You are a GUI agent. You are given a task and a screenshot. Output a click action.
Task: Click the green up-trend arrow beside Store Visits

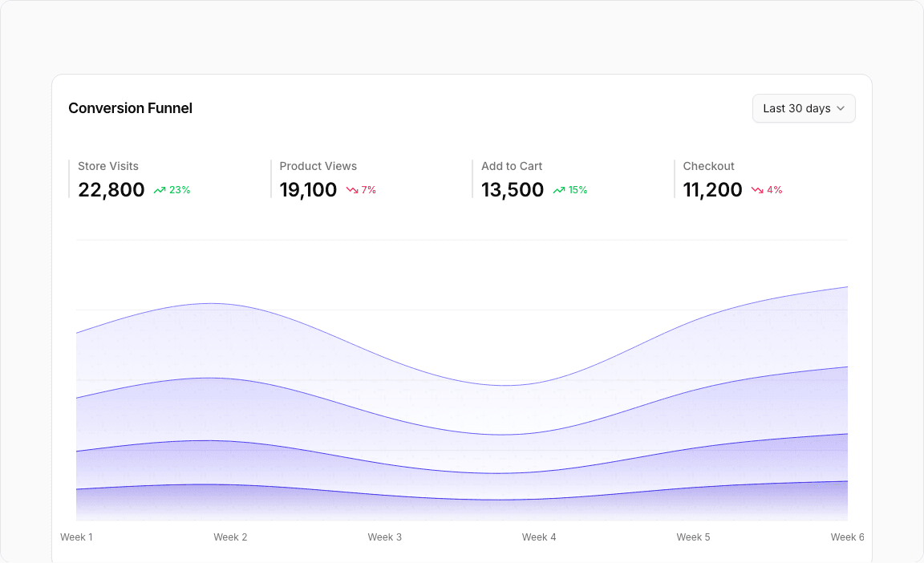click(160, 190)
